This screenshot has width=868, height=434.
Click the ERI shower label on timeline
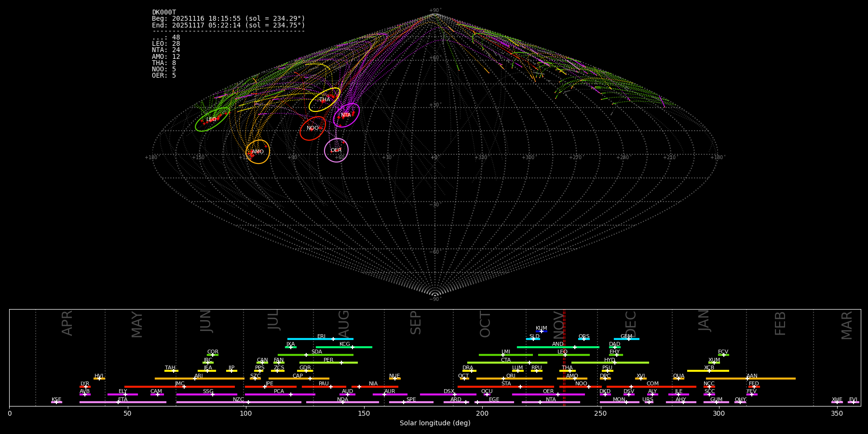321,337
